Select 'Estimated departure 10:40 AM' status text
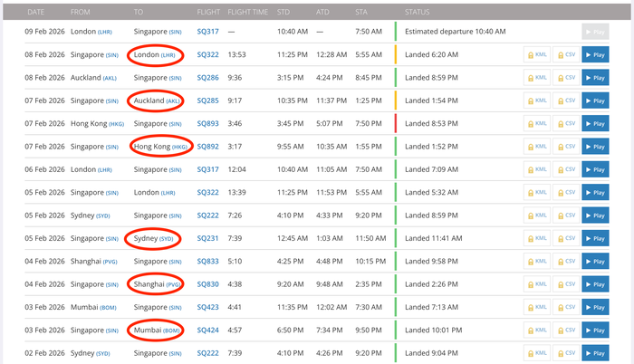 [456, 32]
